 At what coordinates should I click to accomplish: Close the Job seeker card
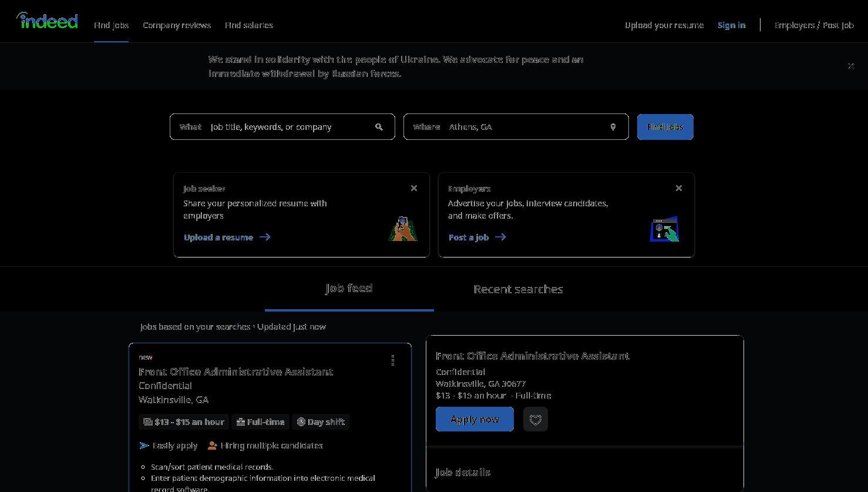(x=414, y=188)
